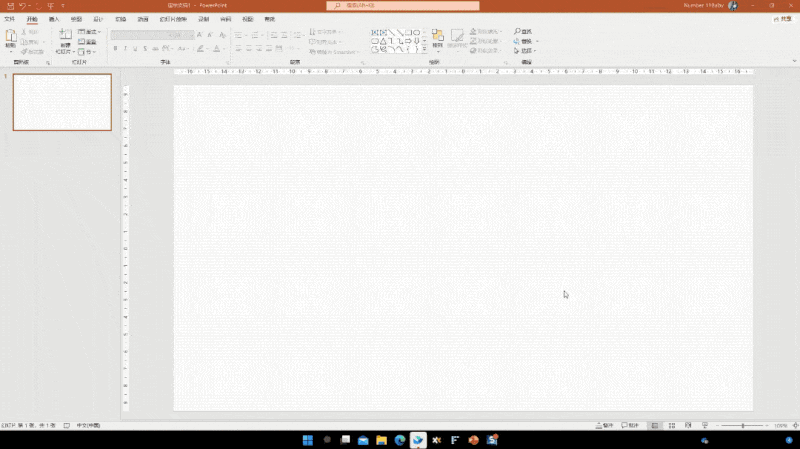
Task: Switch to the Insert ribbon tab
Action: tap(54, 19)
